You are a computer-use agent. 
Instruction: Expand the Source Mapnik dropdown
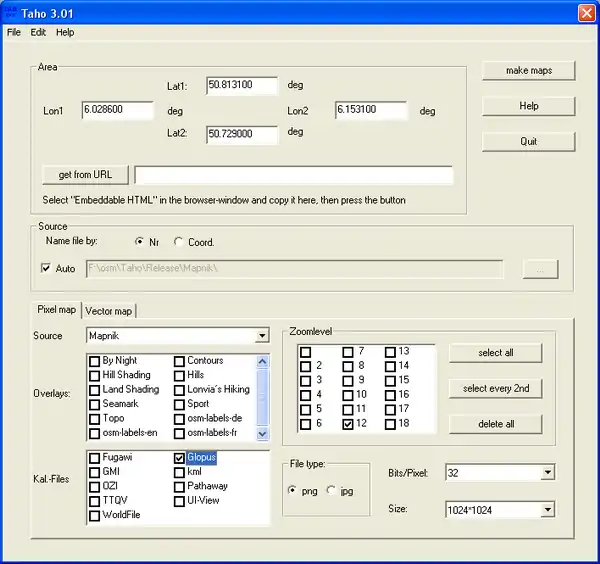pyautogui.click(x=261, y=336)
